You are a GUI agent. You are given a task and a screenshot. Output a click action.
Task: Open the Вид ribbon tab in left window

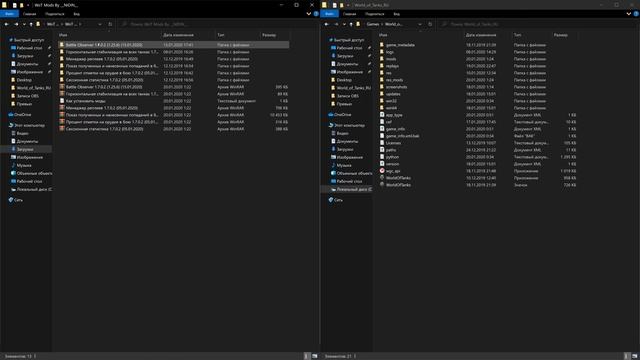(x=76, y=14)
